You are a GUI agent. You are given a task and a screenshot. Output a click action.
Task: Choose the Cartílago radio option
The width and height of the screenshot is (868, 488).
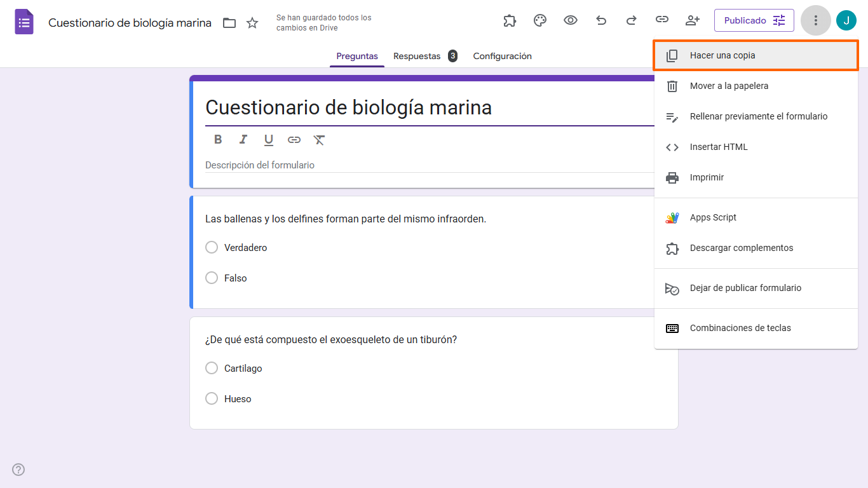[212, 368]
